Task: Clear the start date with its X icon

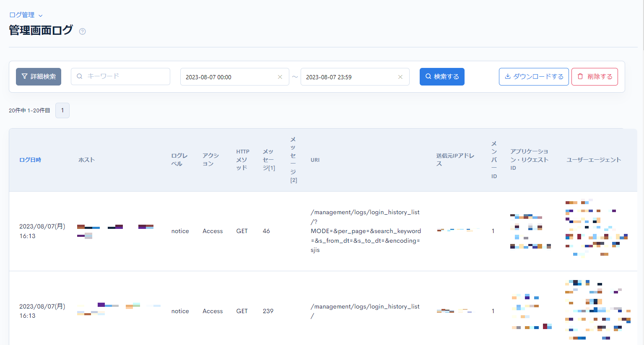Action: (x=280, y=77)
